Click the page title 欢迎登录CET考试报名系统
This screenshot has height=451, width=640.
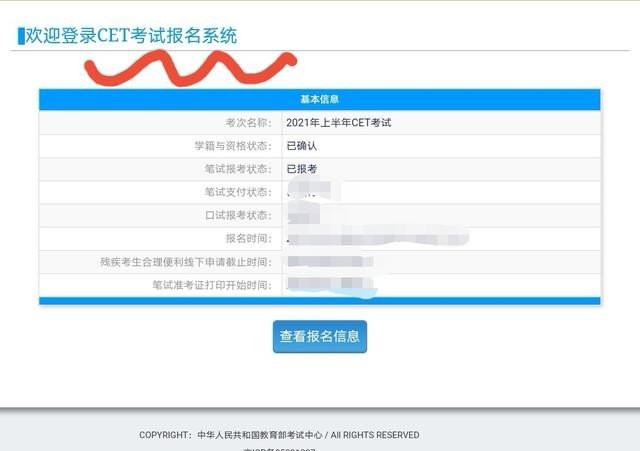131,36
